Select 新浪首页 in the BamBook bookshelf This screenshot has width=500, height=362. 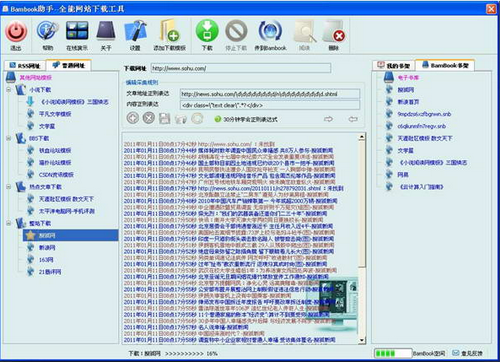tap(408, 102)
